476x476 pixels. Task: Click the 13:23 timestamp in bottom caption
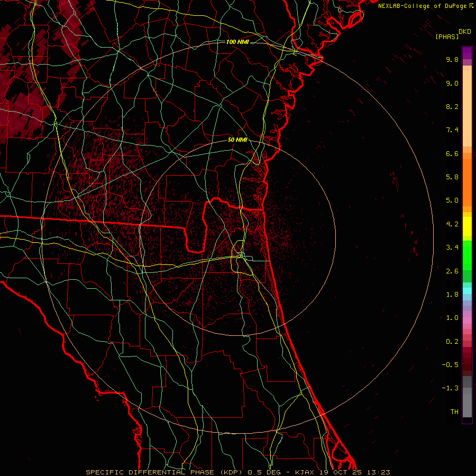381,472
